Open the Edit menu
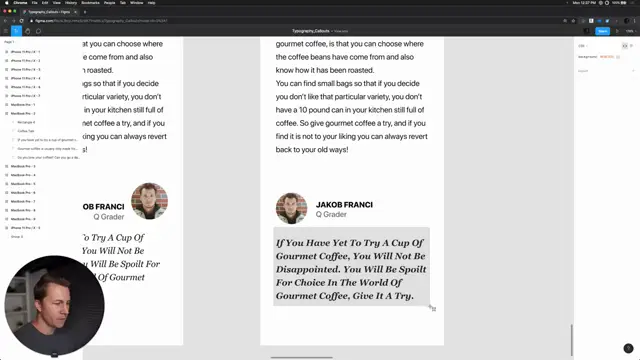 [x=45, y=3]
